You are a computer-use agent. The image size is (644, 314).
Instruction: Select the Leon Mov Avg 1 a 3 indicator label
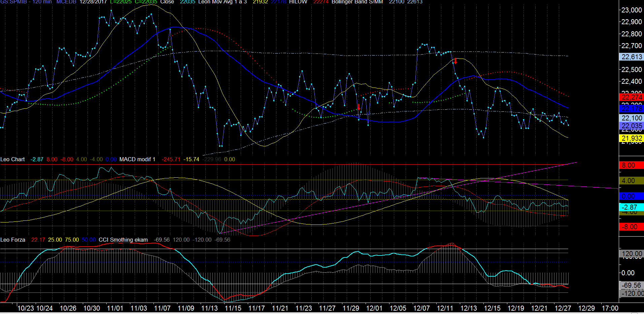pos(223,2)
